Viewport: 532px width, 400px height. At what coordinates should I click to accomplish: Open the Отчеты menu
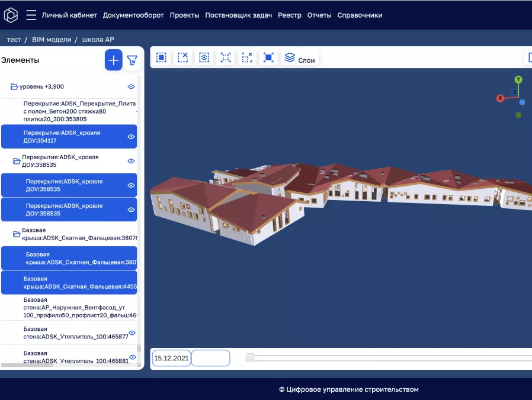tap(319, 15)
